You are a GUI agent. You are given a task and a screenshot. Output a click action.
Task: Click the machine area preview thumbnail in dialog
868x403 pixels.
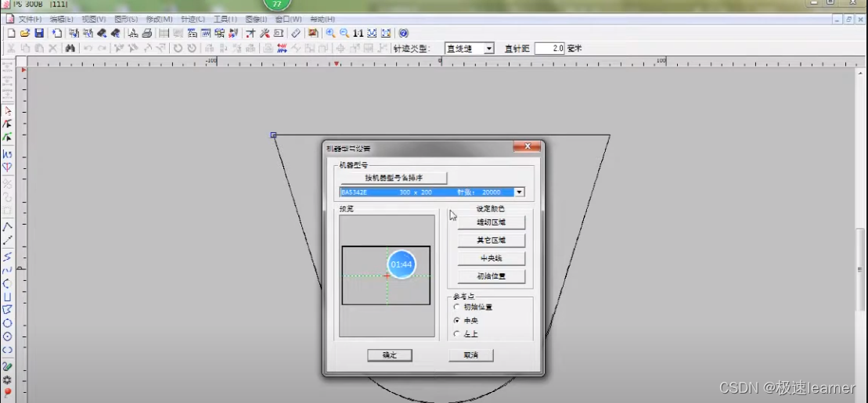point(387,275)
